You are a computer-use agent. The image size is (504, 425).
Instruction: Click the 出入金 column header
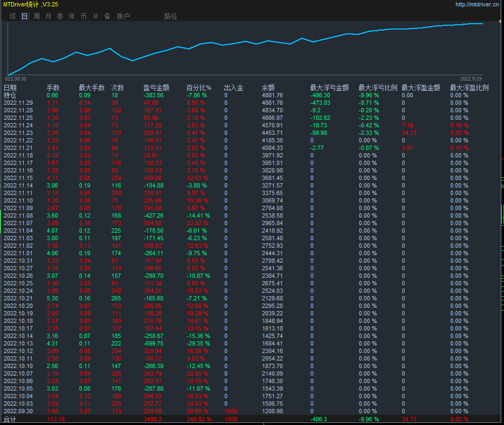(x=233, y=88)
